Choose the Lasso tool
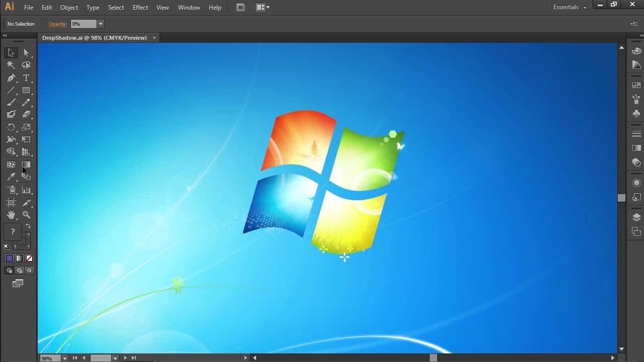This screenshot has height=362, width=644. (x=26, y=65)
